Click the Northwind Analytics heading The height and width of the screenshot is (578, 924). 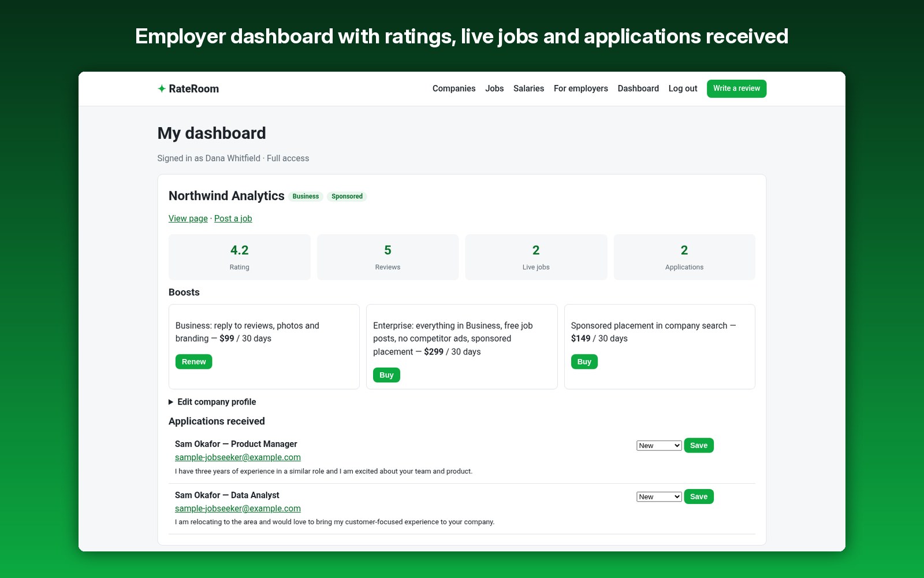click(226, 196)
